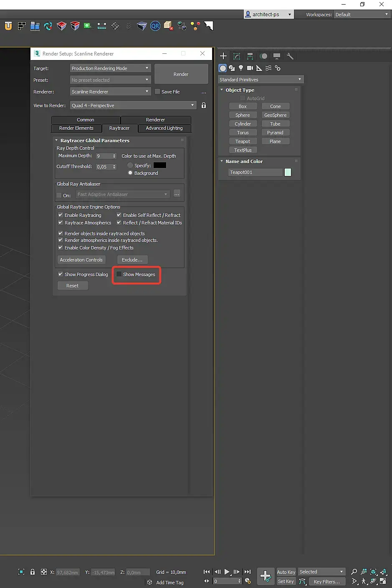Select the Helpers category icon
The image size is (392, 588).
click(259, 68)
